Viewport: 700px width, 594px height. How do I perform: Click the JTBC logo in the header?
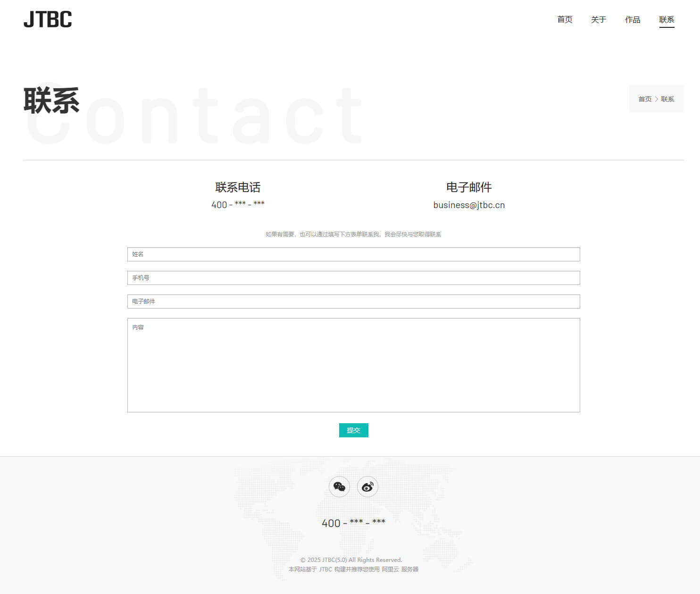point(48,19)
